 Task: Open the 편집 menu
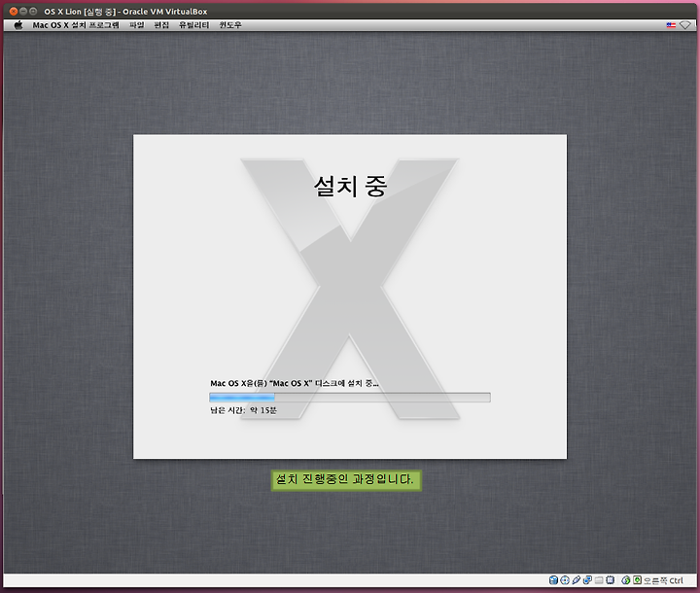[x=161, y=25]
